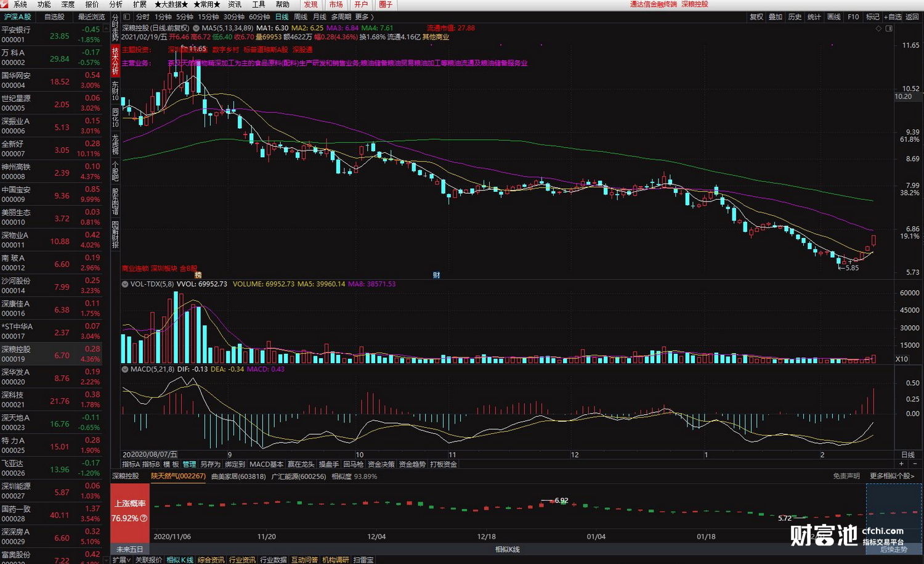Switch to 最近浏览 list tab
Image resolution: width=924 pixels, height=564 pixels.
click(91, 17)
